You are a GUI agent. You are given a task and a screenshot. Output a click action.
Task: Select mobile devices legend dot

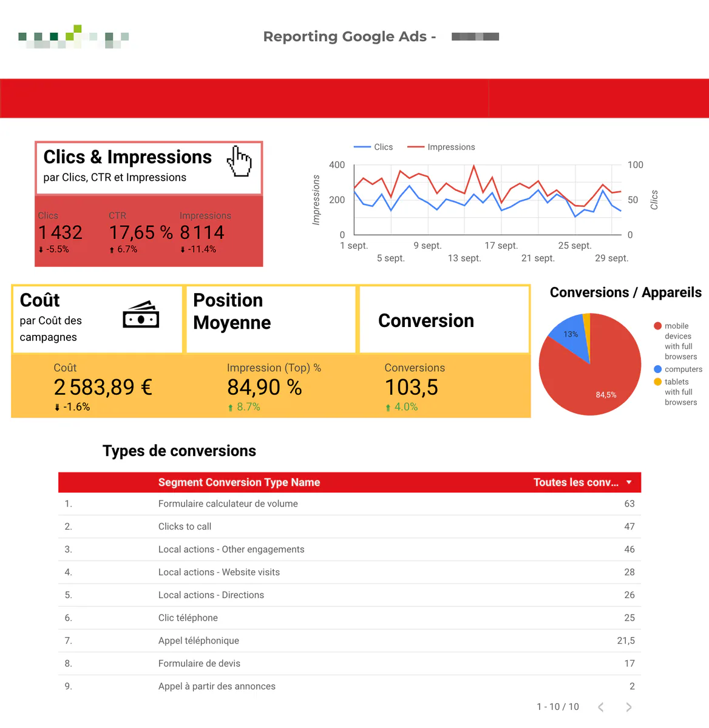(657, 326)
